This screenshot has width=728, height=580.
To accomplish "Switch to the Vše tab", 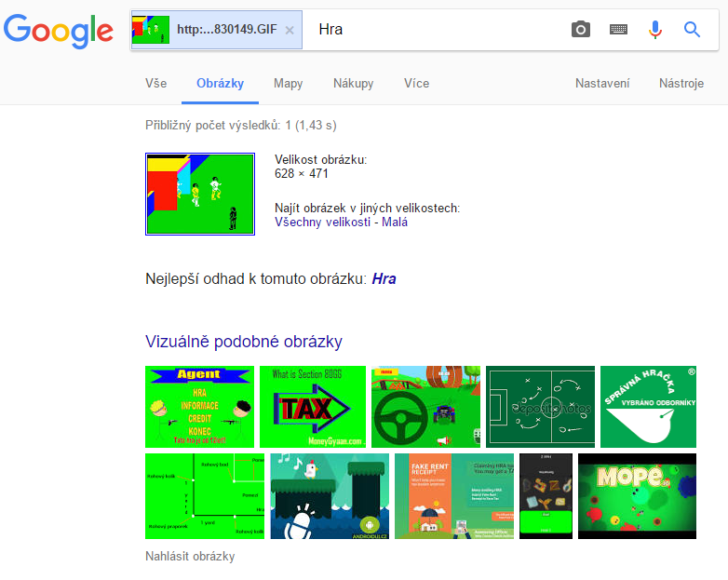I will pos(156,84).
